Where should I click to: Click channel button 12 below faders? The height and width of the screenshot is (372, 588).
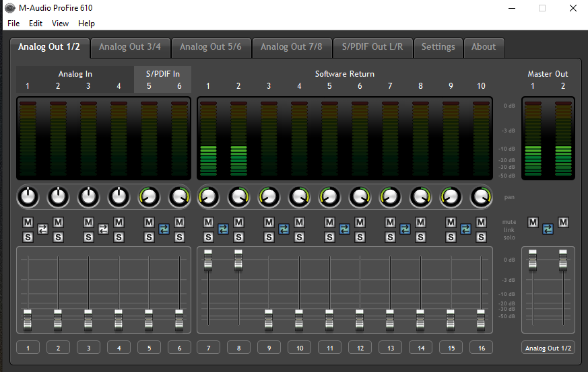coord(360,348)
